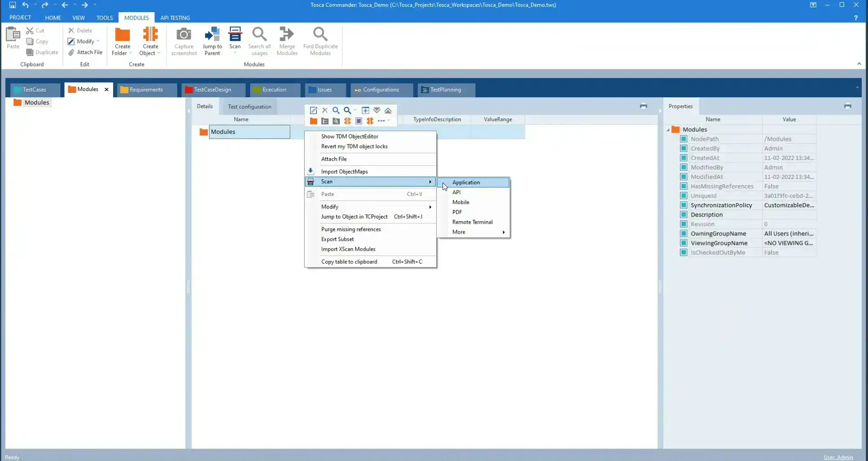Click the Attach File ribbon button
Viewport: 868px width, 461px height.
pos(85,52)
